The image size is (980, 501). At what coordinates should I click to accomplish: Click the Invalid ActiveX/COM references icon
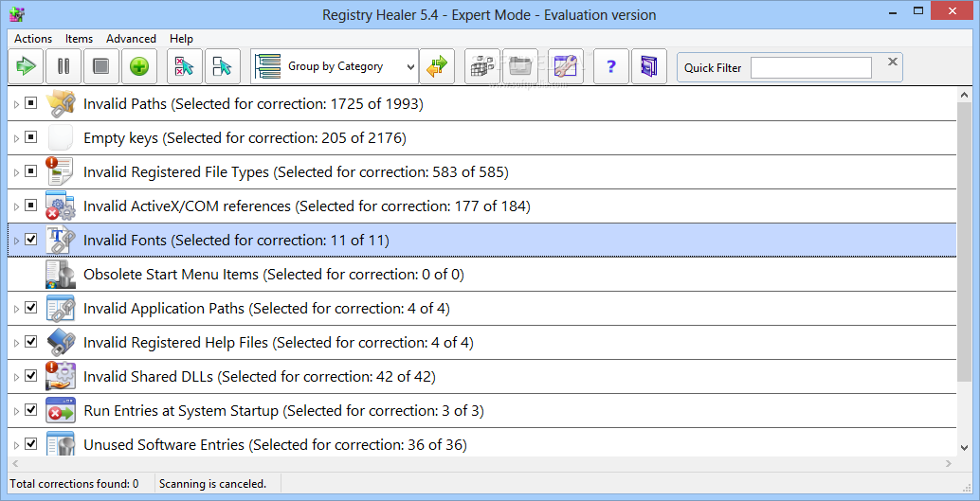pos(61,206)
